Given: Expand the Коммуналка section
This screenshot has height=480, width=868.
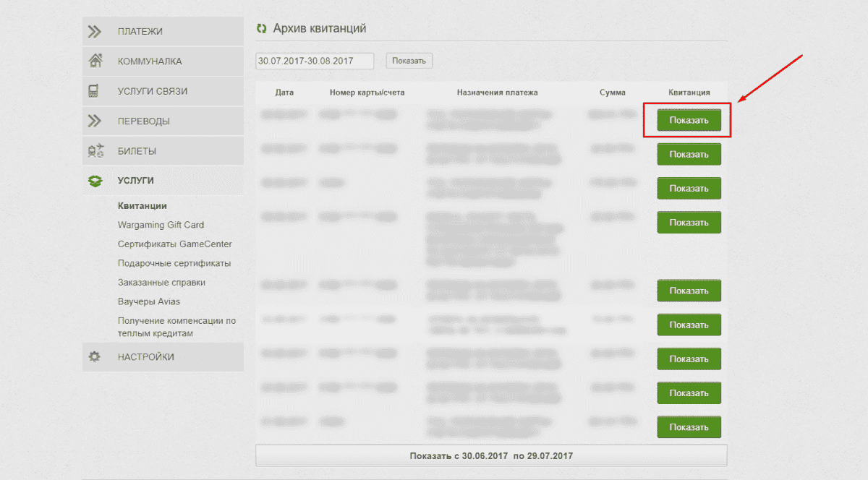Looking at the screenshot, I should [150, 61].
